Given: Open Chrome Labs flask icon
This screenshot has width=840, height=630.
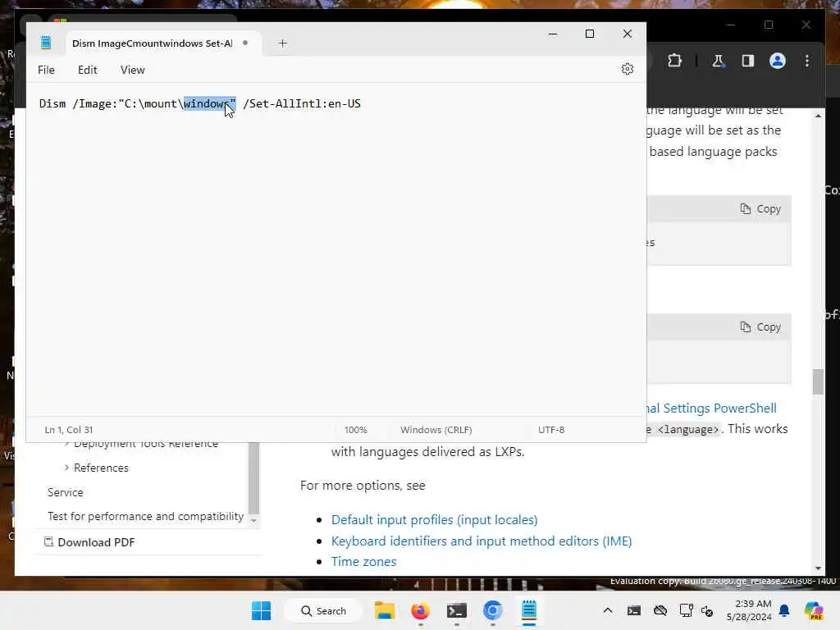Looking at the screenshot, I should tap(718, 61).
